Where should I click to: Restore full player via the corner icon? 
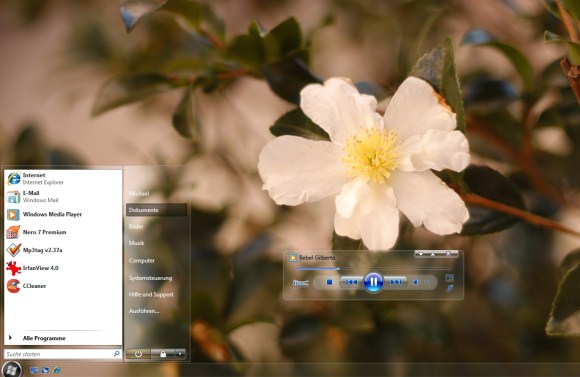tap(449, 288)
